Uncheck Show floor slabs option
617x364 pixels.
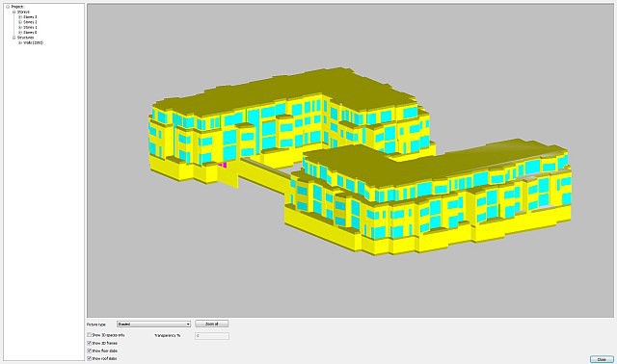[90, 351]
